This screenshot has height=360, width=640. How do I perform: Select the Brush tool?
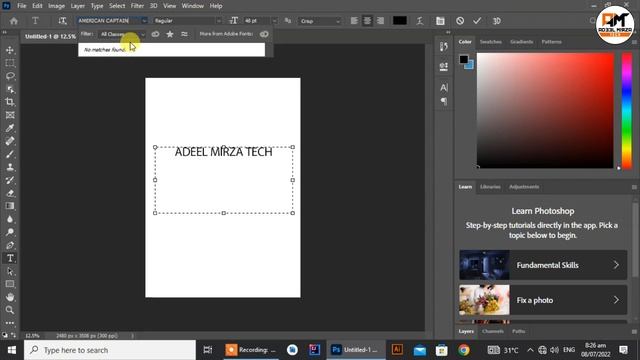tap(10, 154)
